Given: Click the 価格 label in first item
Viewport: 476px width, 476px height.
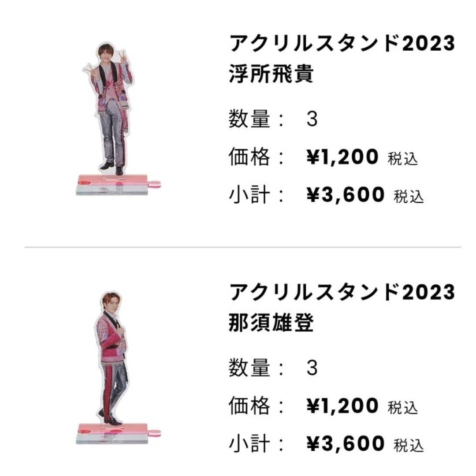Looking at the screenshot, I should (x=249, y=157).
